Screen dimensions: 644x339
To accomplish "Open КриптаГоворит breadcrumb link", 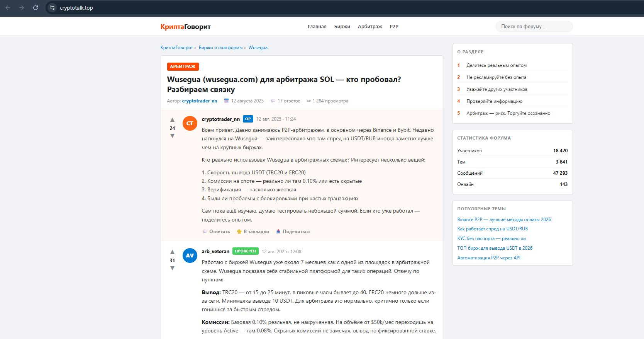I will [x=177, y=48].
